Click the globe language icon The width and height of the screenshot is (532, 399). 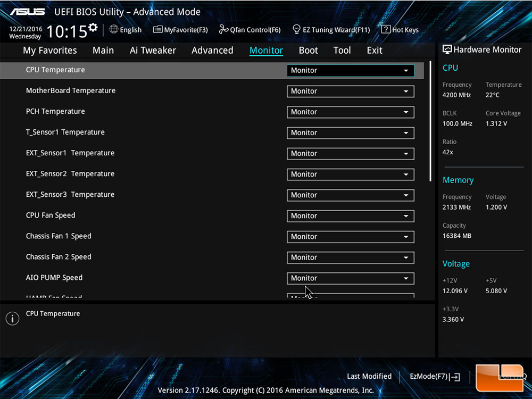[114, 29]
